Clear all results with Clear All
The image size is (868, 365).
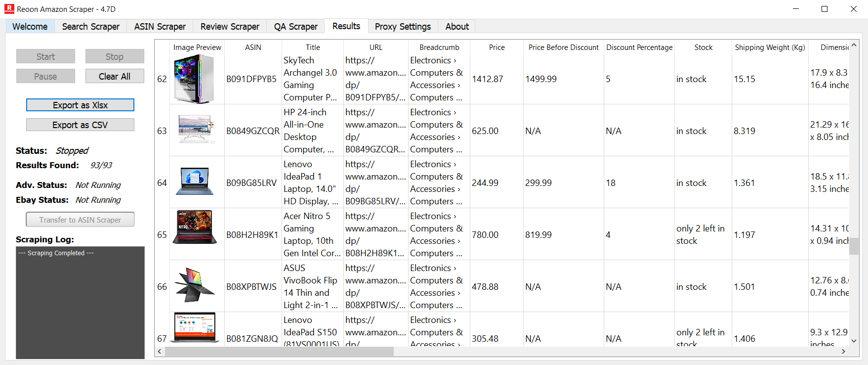pos(115,76)
